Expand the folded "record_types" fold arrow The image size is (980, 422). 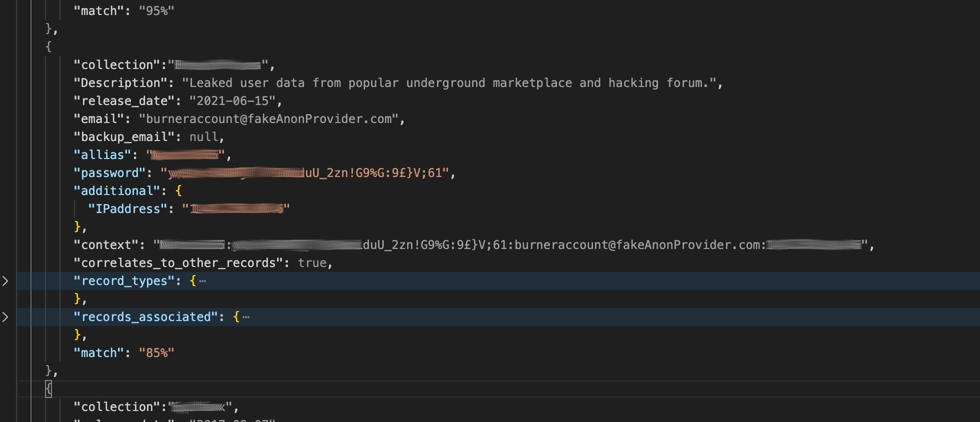pyautogui.click(x=5, y=281)
